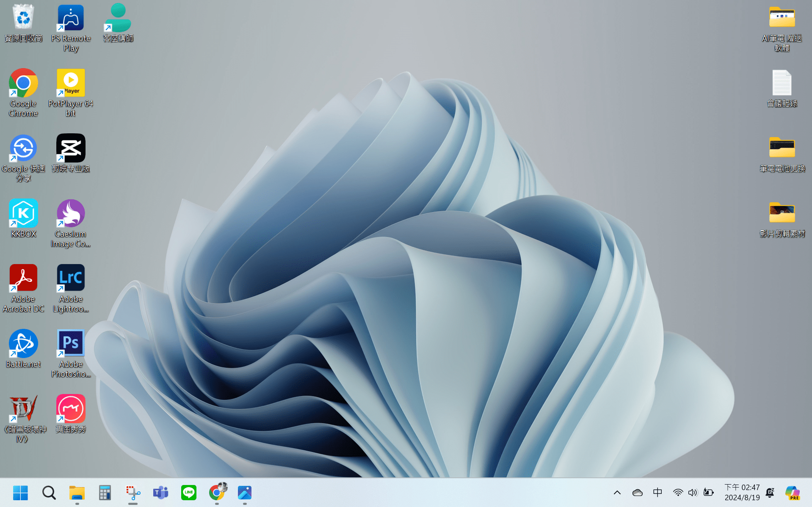Switch the input method language indicator
The height and width of the screenshot is (507, 812).
coord(657,493)
